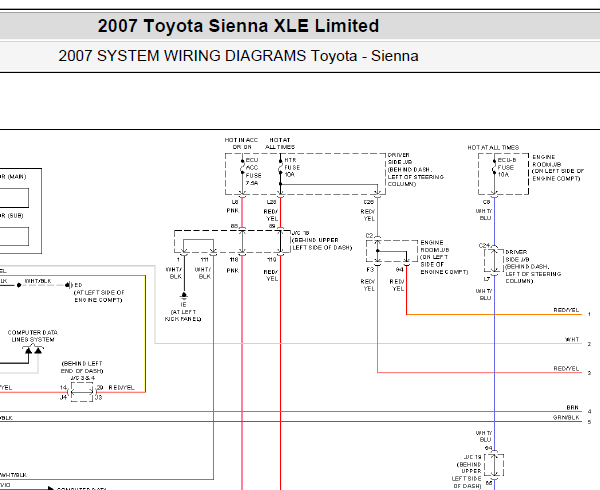Image resolution: width=600 pixels, height=490 pixels.
Task: Click connector pin label 'L7'
Action: pos(486,279)
